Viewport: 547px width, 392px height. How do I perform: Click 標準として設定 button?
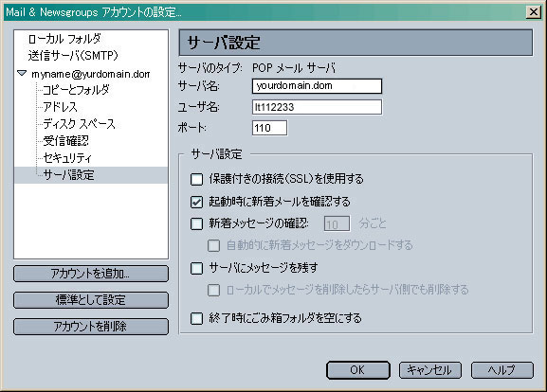(x=91, y=300)
